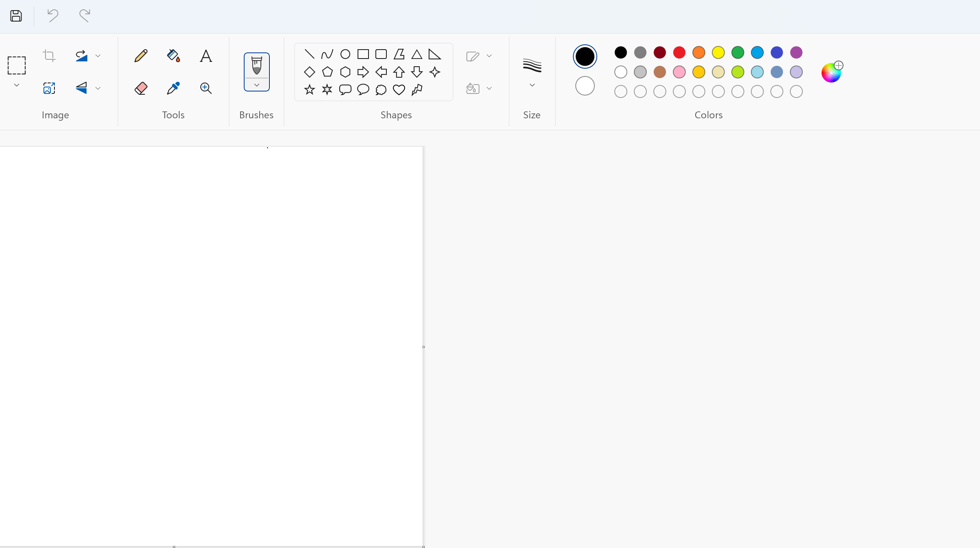
Task: Select the Color picker eyedropper
Action: (173, 88)
